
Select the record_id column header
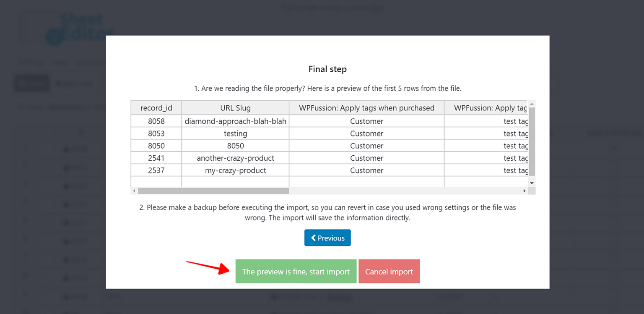(x=156, y=108)
